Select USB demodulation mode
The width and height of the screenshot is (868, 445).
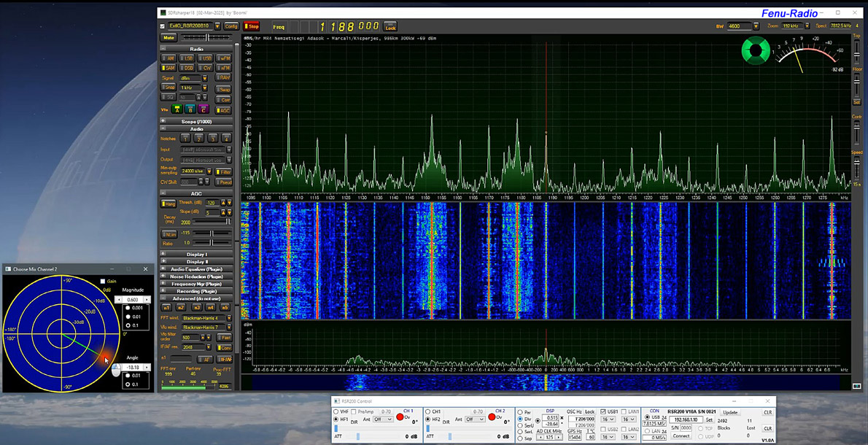tap(205, 58)
